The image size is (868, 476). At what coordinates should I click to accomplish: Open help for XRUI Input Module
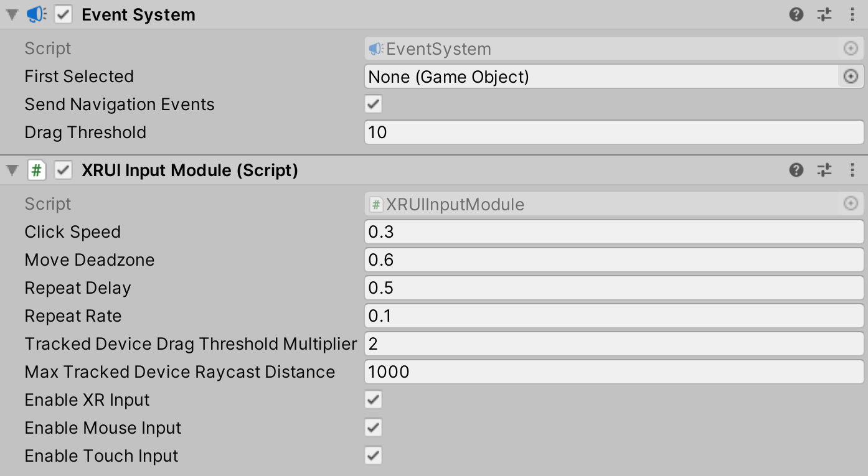click(x=796, y=170)
